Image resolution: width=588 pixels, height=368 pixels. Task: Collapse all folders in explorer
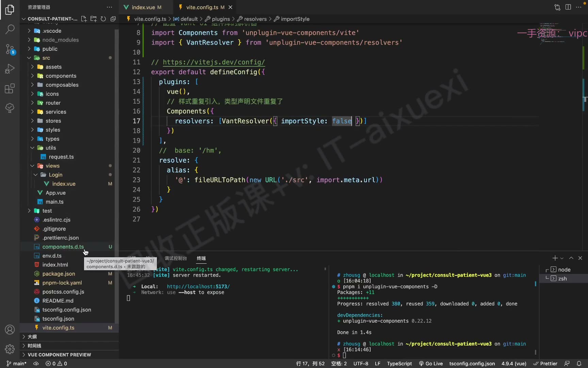[113, 19]
